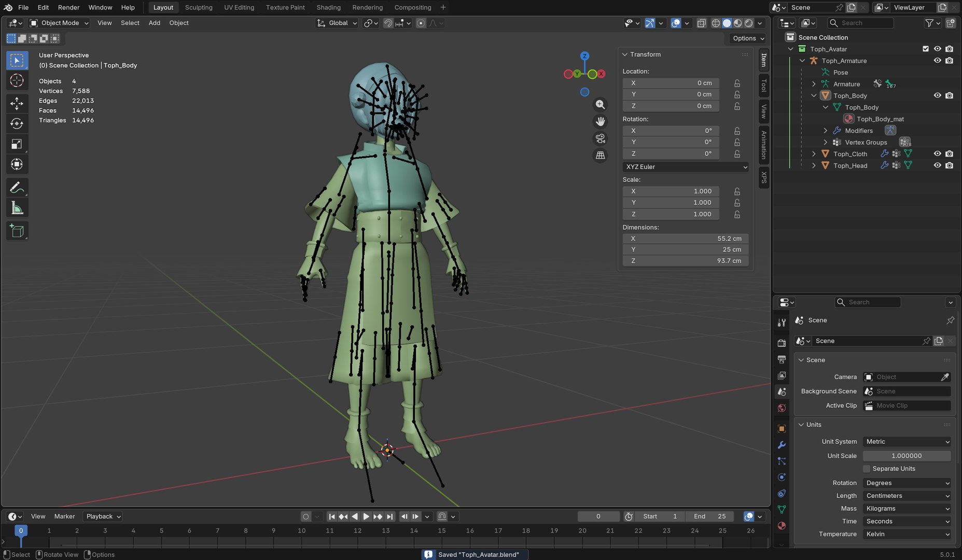962x560 pixels.
Task: Jump to the last frame
Action: [390, 516]
